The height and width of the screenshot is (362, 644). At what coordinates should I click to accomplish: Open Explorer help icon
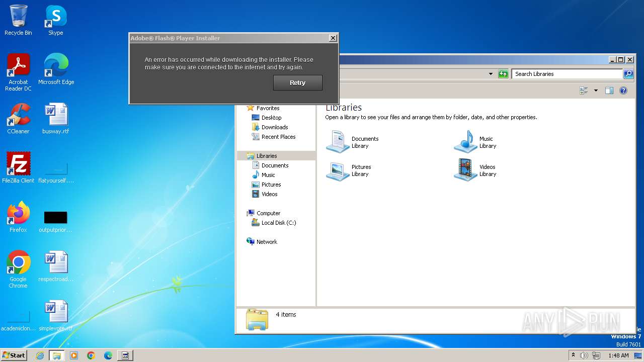click(x=623, y=90)
